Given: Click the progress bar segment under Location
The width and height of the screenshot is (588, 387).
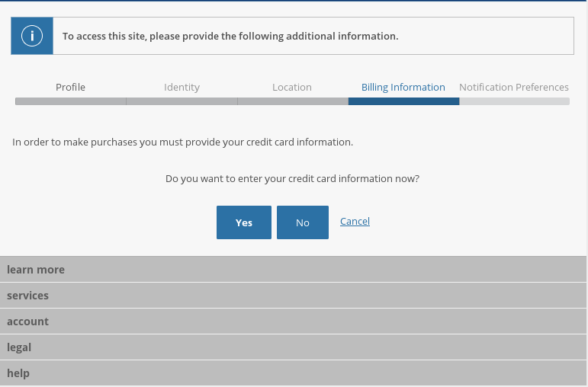Looking at the screenshot, I should point(293,101).
